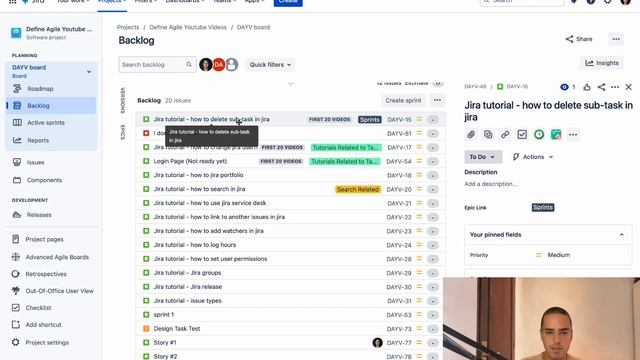Open the board more menu near Share
Image resolution: width=640 pixels, height=360 pixels.
click(x=616, y=39)
